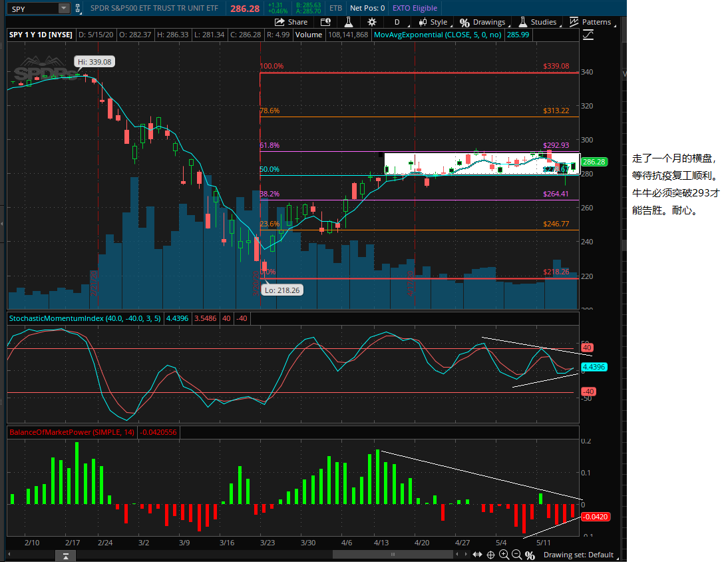
Task: Click the percent icon in bottom bar
Action: pyautogui.click(x=530, y=555)
